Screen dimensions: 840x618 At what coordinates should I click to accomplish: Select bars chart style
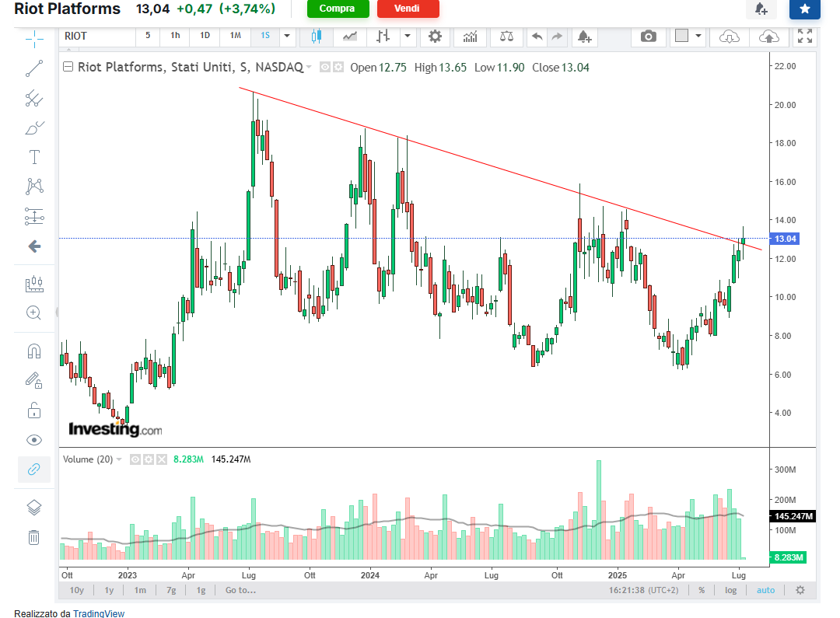(383, 36)
